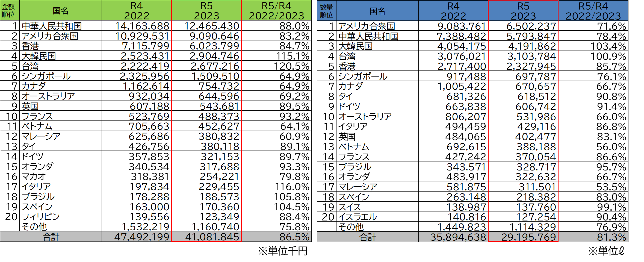Click the cell with value "644,596"
The image size is (644, 262).
(x=206, y=96)
